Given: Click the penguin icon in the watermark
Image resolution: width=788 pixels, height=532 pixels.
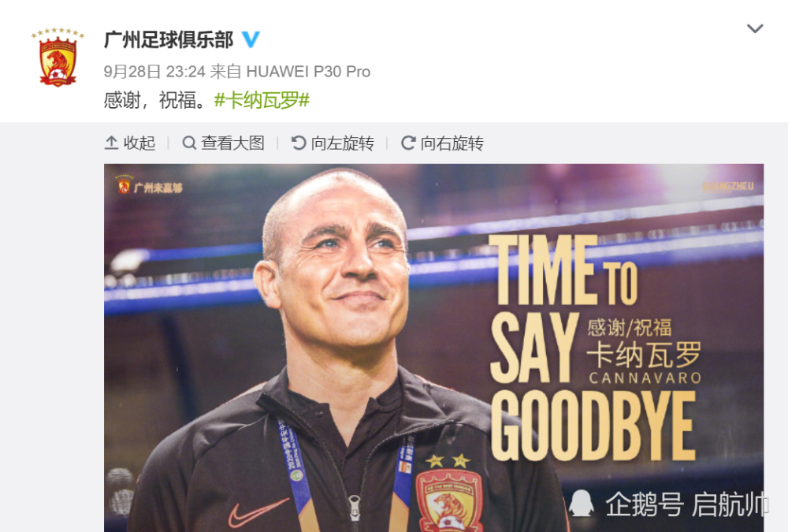Looking at the screenshot, I should coord(582,503).
